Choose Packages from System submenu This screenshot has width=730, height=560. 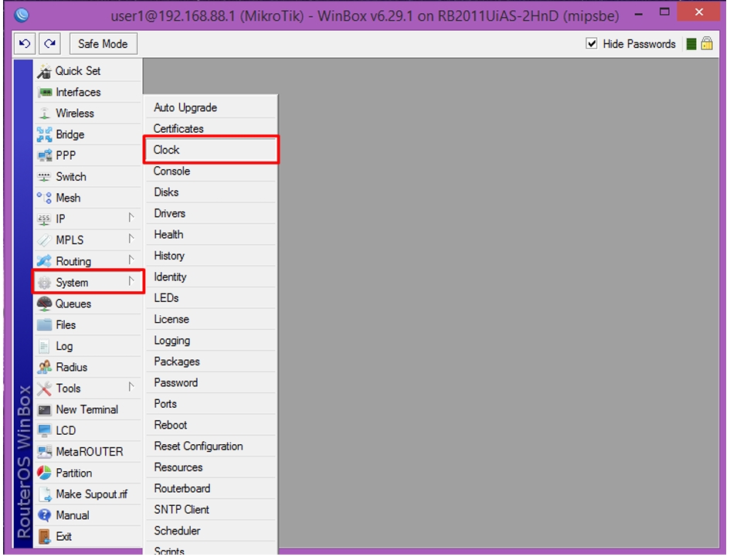pyautogui.click(x=212, y=361)
